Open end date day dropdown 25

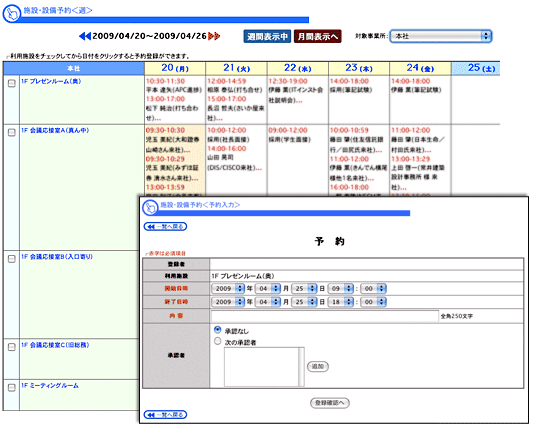tap(304, 302)
